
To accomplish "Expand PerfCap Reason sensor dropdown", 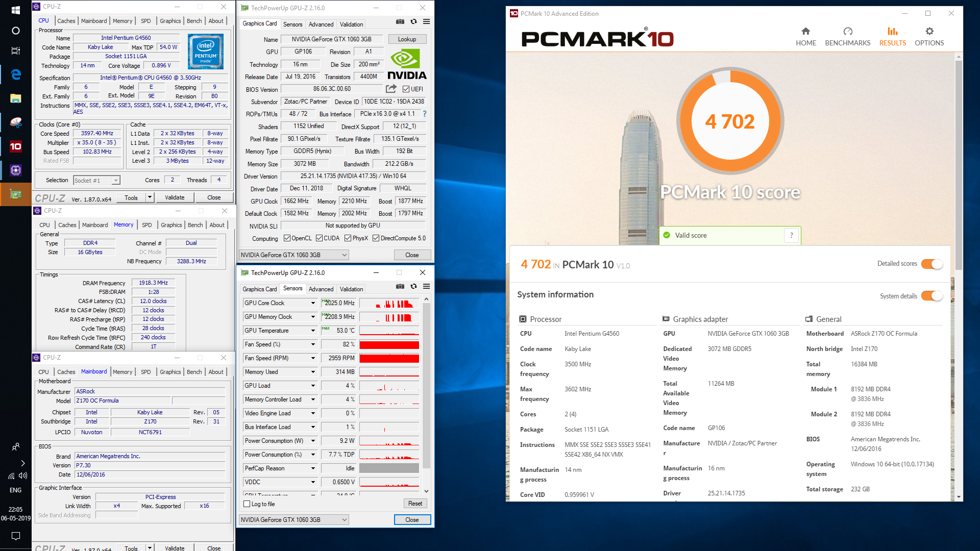I will pyautogui.click(x=313, y=468).
